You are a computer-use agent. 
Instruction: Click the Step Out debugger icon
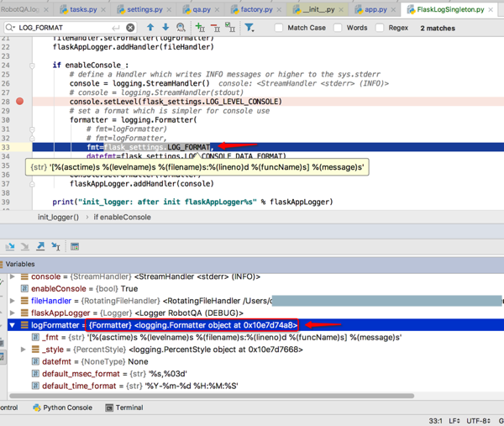coord(40,246)
